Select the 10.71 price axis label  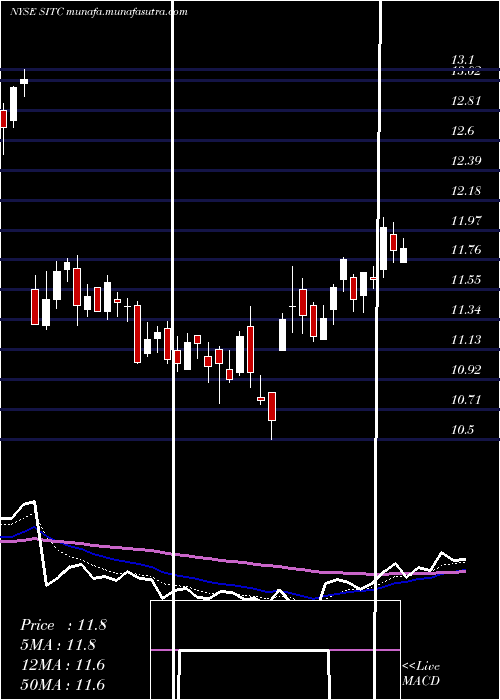466,400
